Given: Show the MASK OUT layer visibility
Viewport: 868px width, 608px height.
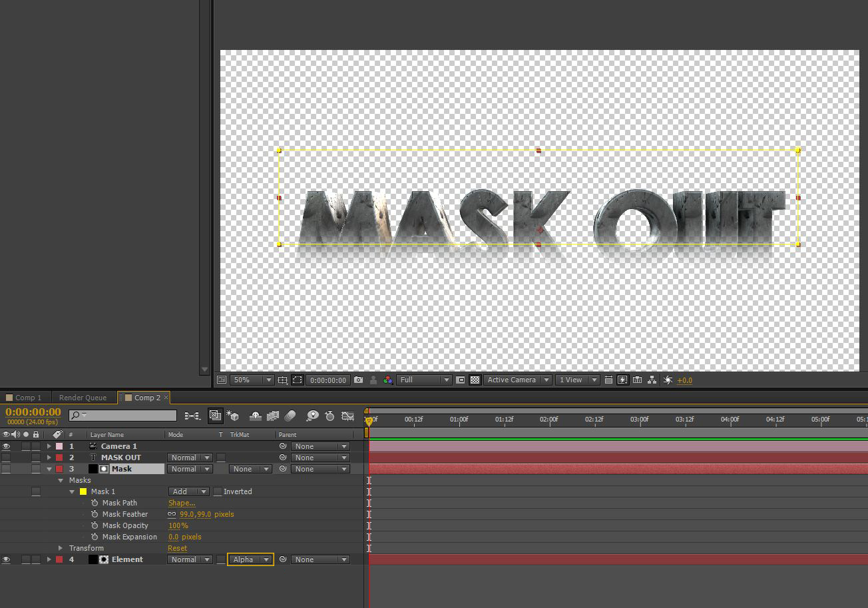Looking at the screenshot, I should (x=6, y=457).
